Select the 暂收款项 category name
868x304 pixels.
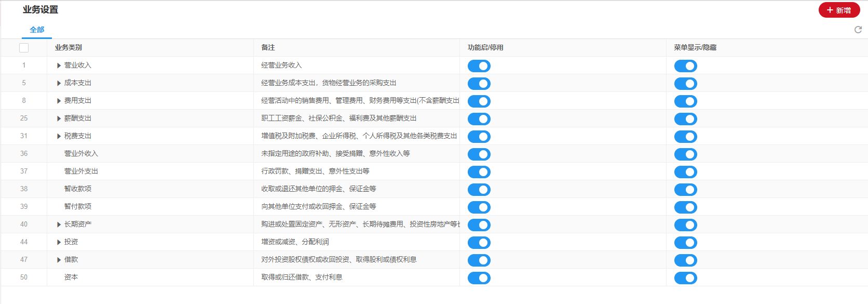(x=78, y=189)
